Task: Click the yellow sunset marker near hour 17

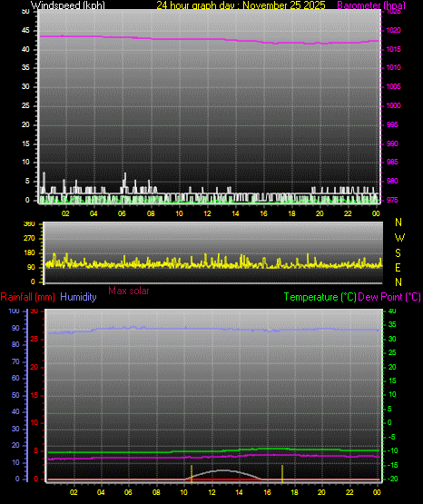Action: pyautogui.click(x=282, y=473)
